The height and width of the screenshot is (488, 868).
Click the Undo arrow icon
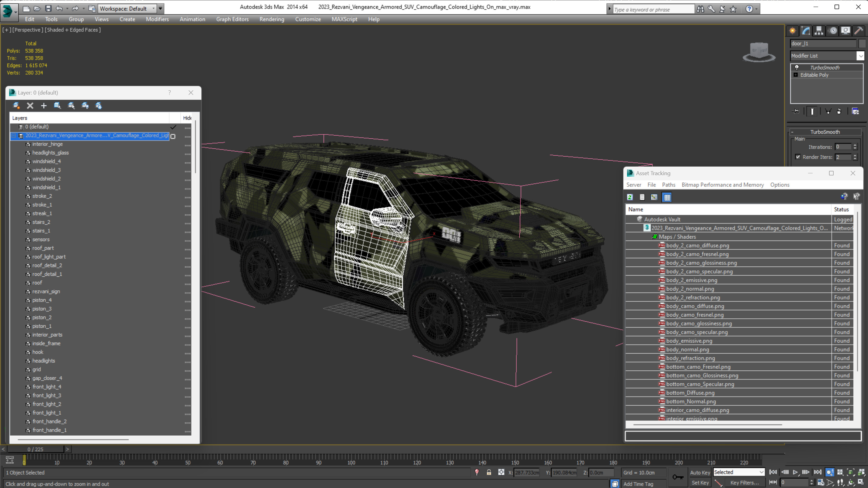pyautogui.click(x=59, y=9)
